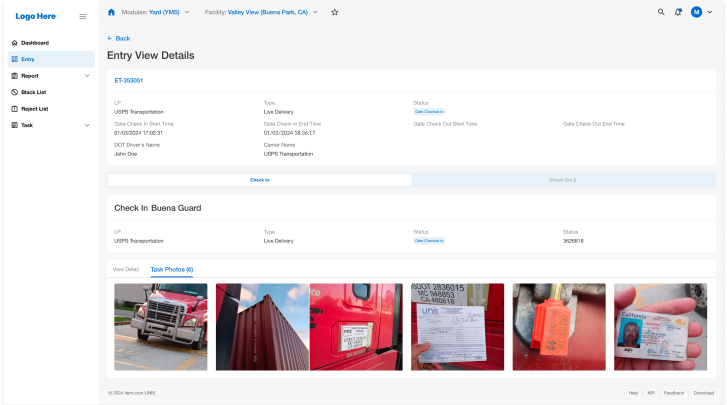Select the Task Photos (6) tab
727x405 pixels.
(172, 269)
